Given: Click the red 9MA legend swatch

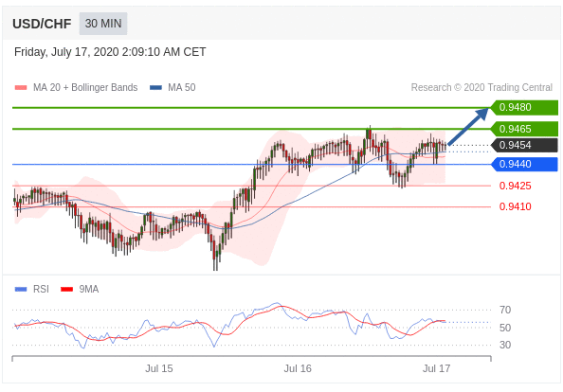Looking at the screenshot, I should tap(67, 289).
